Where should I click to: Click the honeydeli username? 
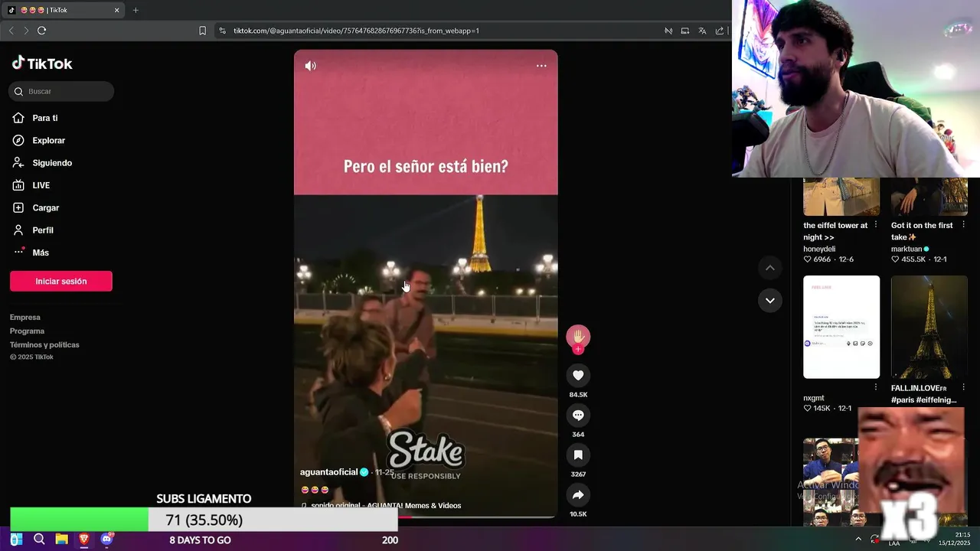(819, 249)
